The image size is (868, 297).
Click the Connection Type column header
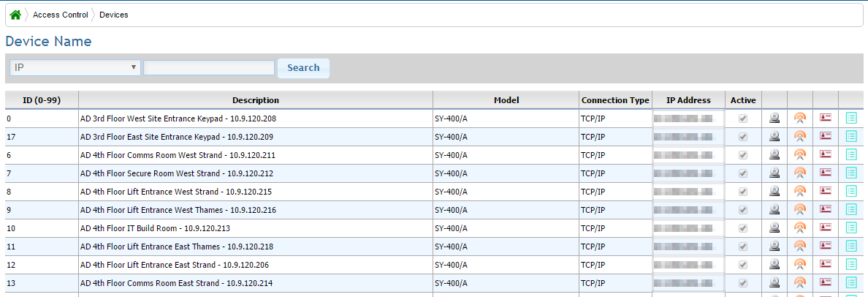point(616,100)
